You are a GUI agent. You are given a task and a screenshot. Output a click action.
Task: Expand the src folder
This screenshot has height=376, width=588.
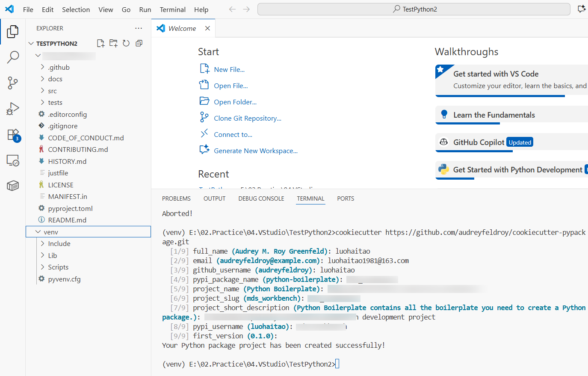(42, 91)
